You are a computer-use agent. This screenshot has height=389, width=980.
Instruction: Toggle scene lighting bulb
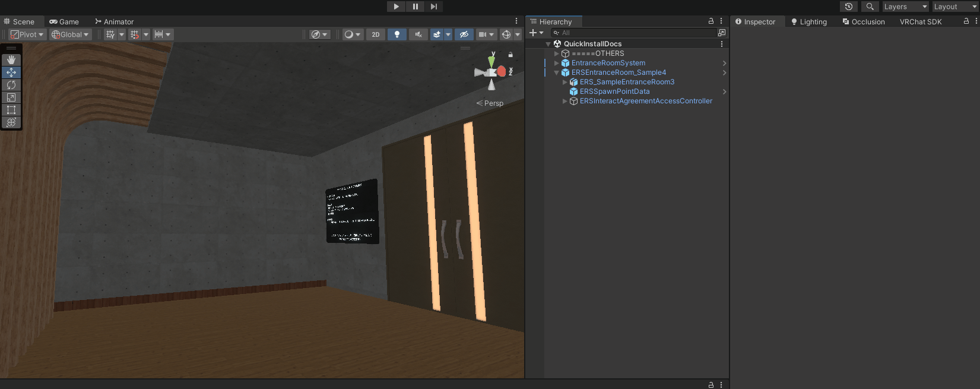click(x=397, y=34)
